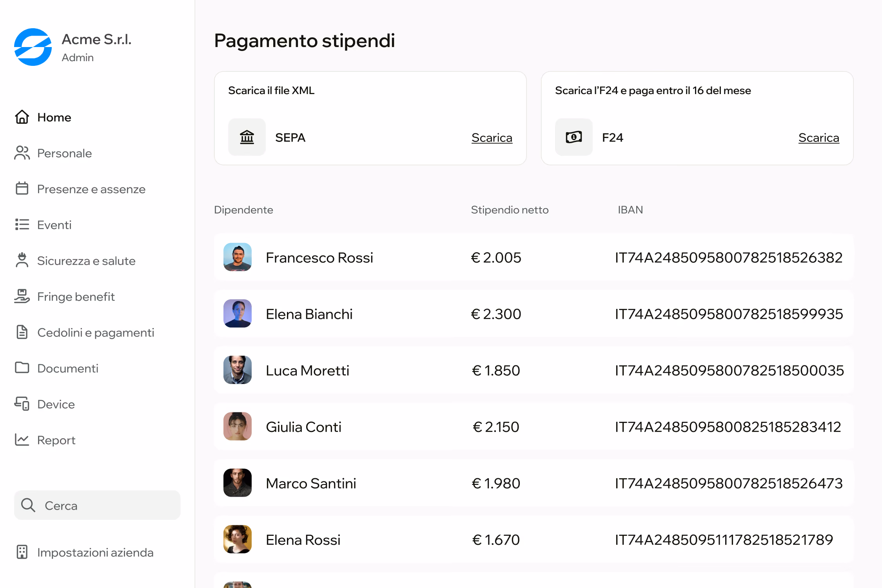882x588 pixels.
Task: Click the Report chart icon
Action: point(22,440)
